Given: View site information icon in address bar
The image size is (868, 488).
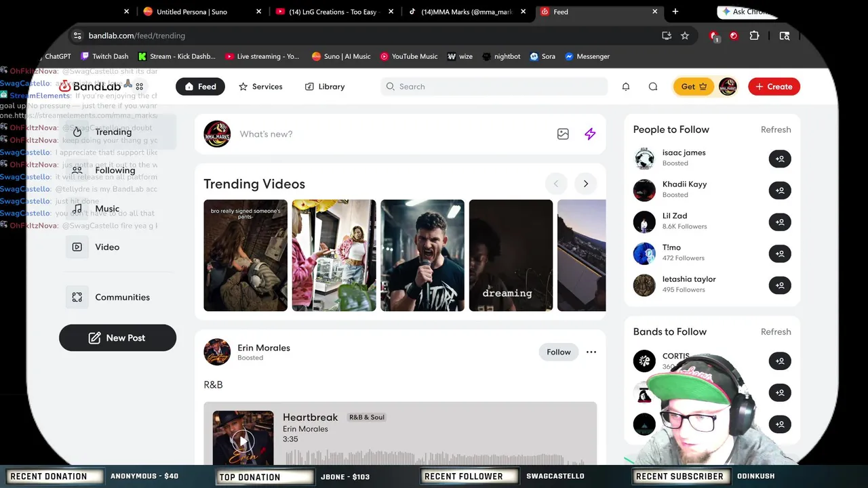Looking at the screenshot, I should click(x=77, y=36).
